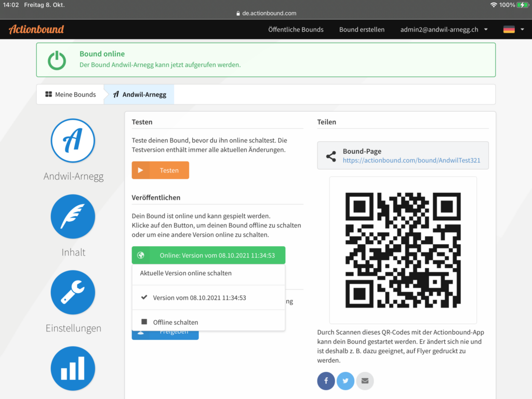Choose Aktuelle Version online schalten
This screenshot has width=532, height=399.
pos(185,273)
